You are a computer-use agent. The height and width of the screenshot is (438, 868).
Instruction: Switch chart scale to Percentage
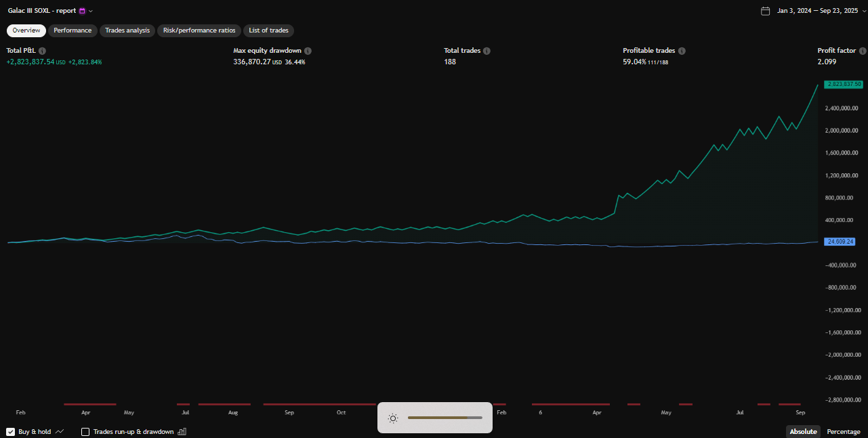[843, 431]
